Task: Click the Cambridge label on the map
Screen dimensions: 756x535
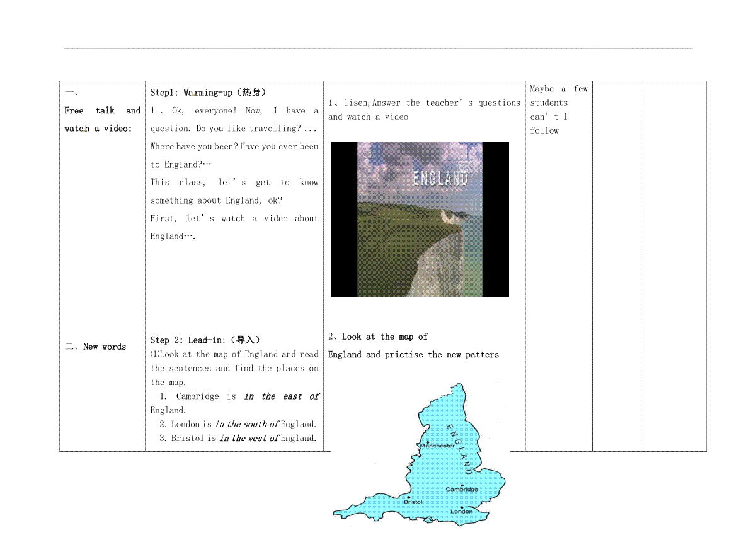Action: click(x=462, y=489)
